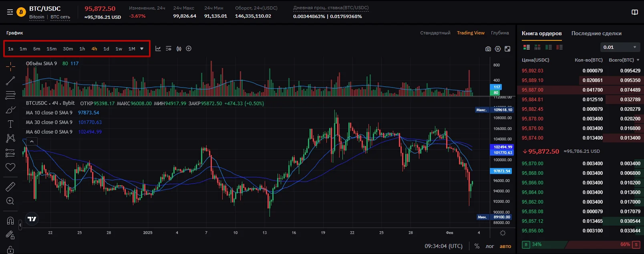This screenshot has width=644, height=254.
Task: Switch to the Последние сделки tab
Action: 596,33
